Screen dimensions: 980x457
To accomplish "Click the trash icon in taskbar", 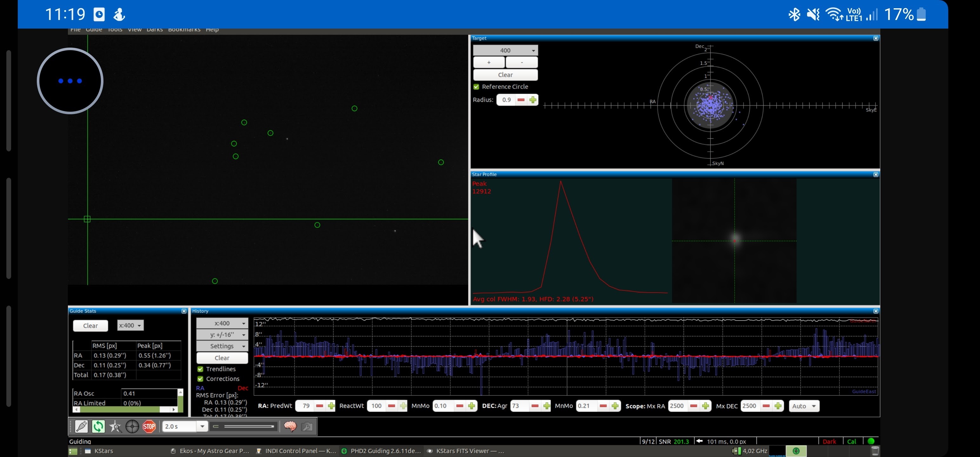I will coord(875,451).
